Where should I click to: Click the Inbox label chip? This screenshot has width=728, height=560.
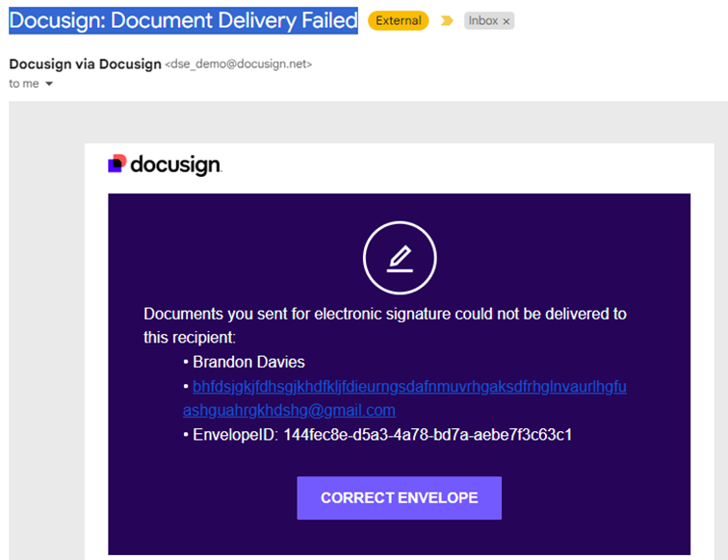482,20
